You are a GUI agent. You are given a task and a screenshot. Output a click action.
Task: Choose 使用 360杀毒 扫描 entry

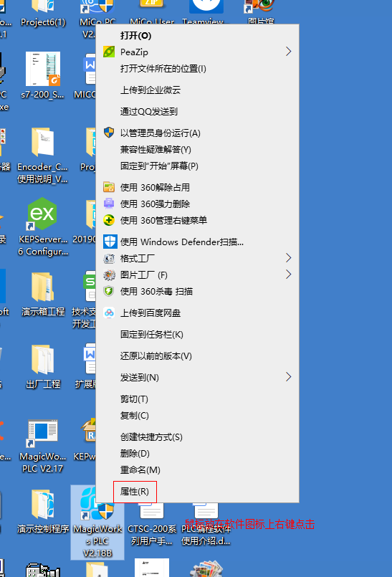pos(156,292)
